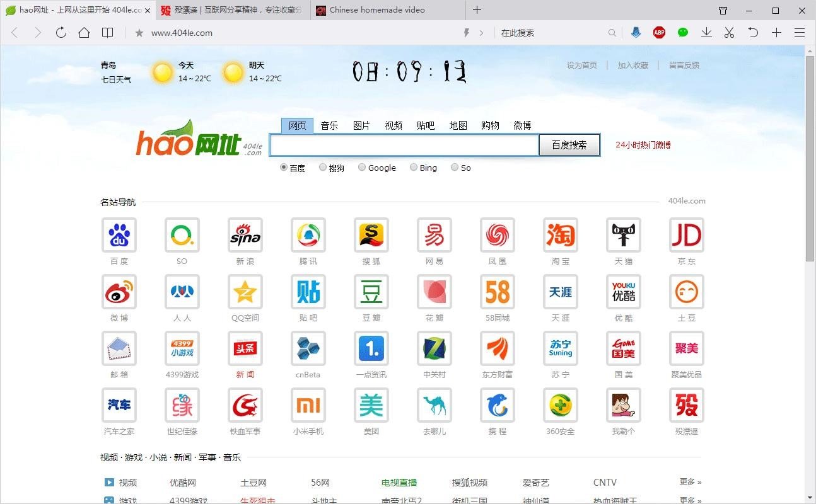Open Youku via its site icon

[x=623, y=291]
